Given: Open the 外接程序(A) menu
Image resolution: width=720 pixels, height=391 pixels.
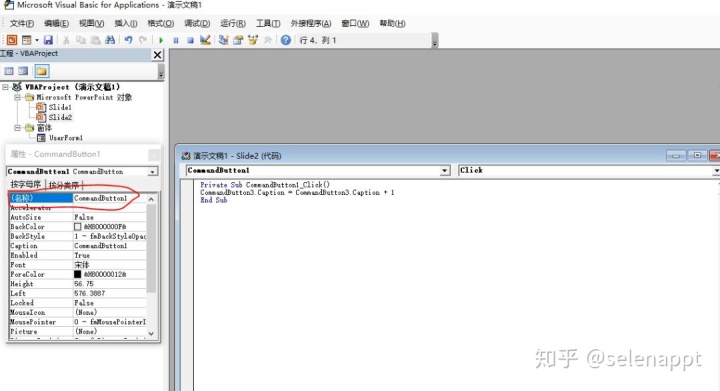Looking at the screenshot, I should (x=311, y=23).
